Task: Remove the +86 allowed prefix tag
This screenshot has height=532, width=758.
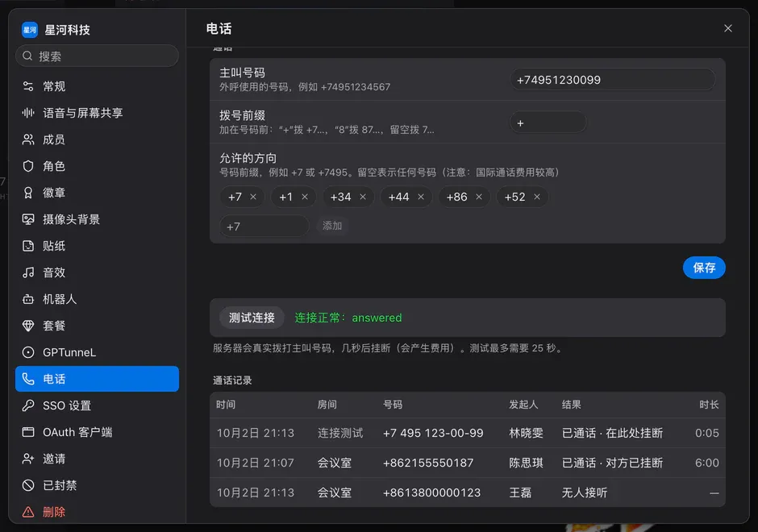Action: coord(478,197)
